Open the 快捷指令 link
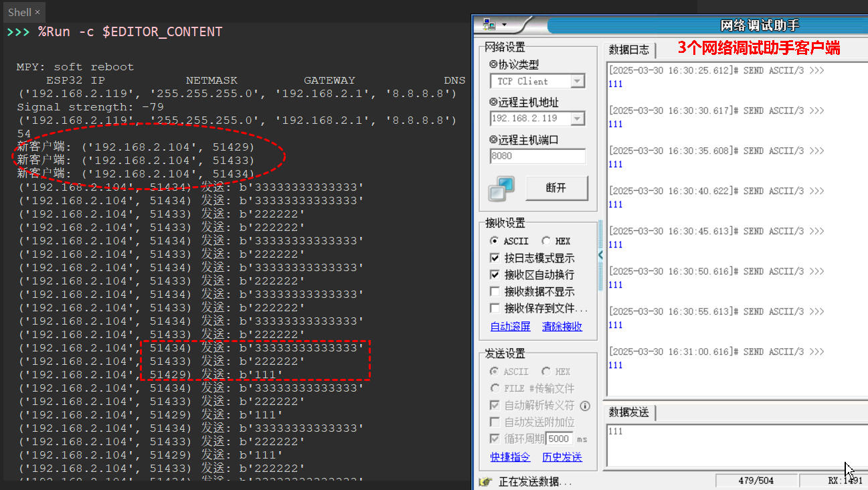This screenshot has width=868, height=490. coord(510,457)
